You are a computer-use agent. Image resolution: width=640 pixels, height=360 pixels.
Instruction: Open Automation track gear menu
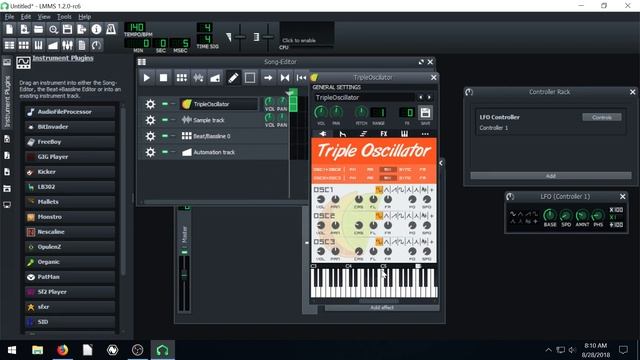[150, 152]
